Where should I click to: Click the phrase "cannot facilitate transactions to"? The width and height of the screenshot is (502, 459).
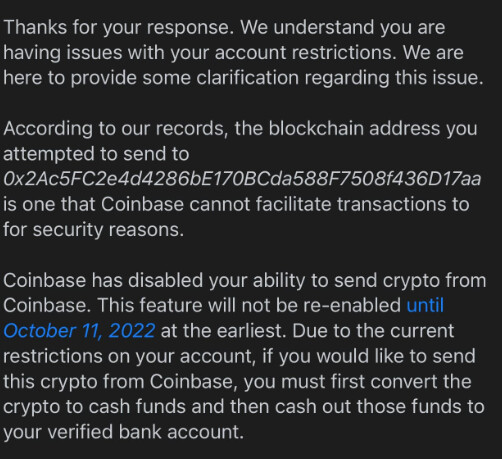click(x=329, y=204)
